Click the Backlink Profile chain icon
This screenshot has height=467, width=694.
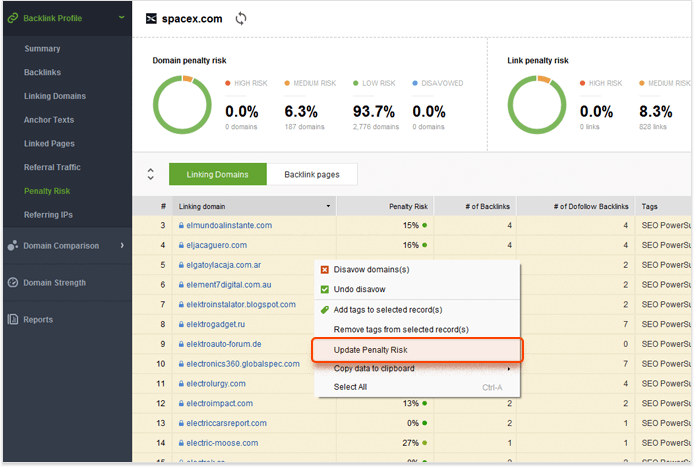pyautogui.click(x=13, y=18)
